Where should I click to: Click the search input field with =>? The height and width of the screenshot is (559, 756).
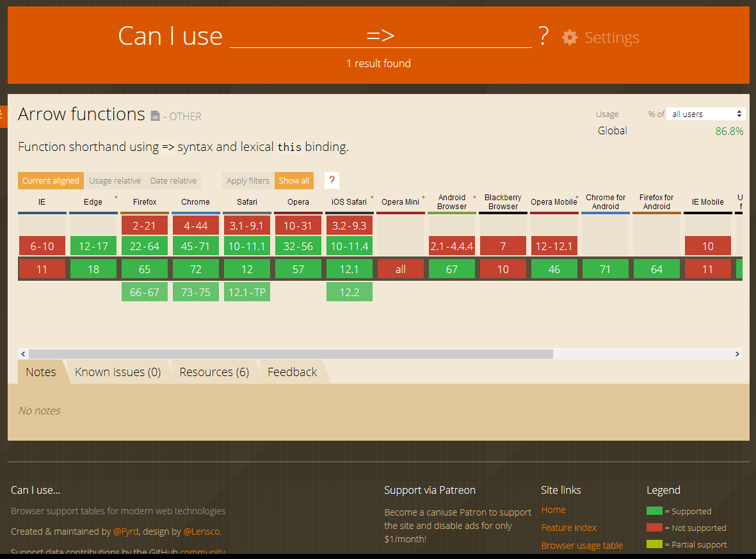pyautogui.click(x=381, y=35)
